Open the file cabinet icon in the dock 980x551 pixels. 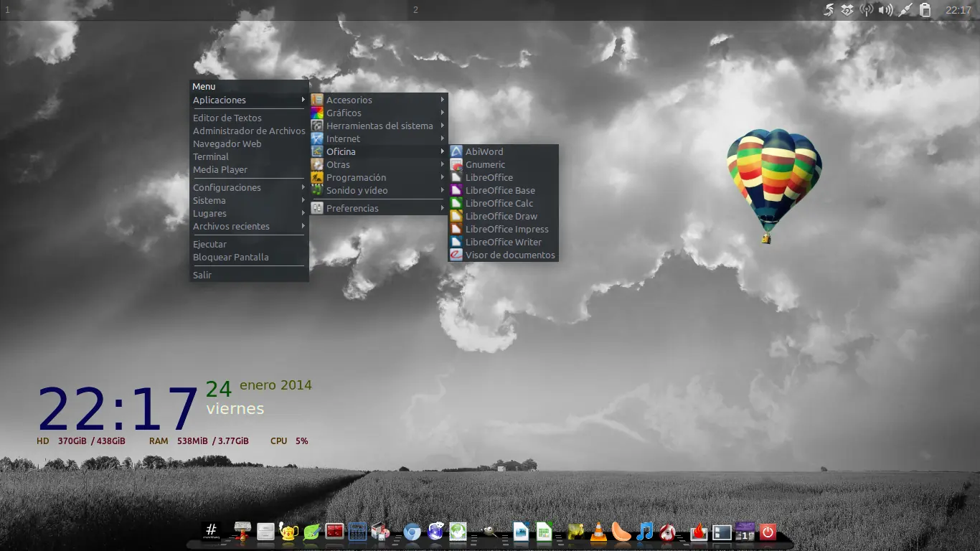tap(265, 531)
